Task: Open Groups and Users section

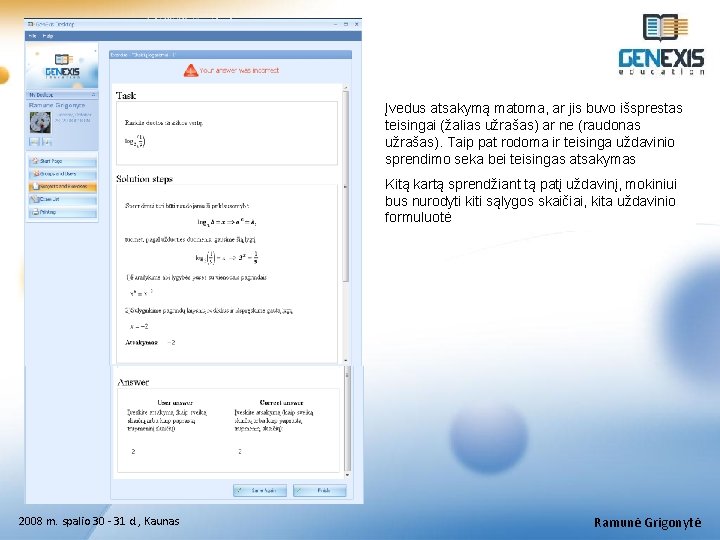Action: 62,174
